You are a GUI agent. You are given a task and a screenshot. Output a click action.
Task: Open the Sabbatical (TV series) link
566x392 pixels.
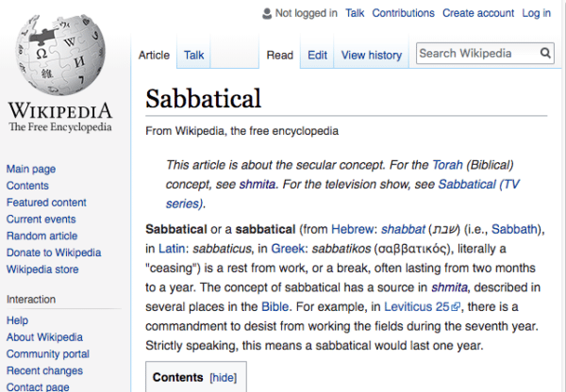[478, 185]
